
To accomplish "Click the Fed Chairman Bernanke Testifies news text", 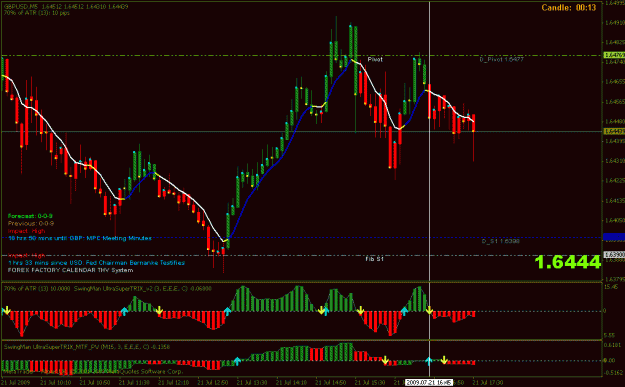I will pos(96,263).
